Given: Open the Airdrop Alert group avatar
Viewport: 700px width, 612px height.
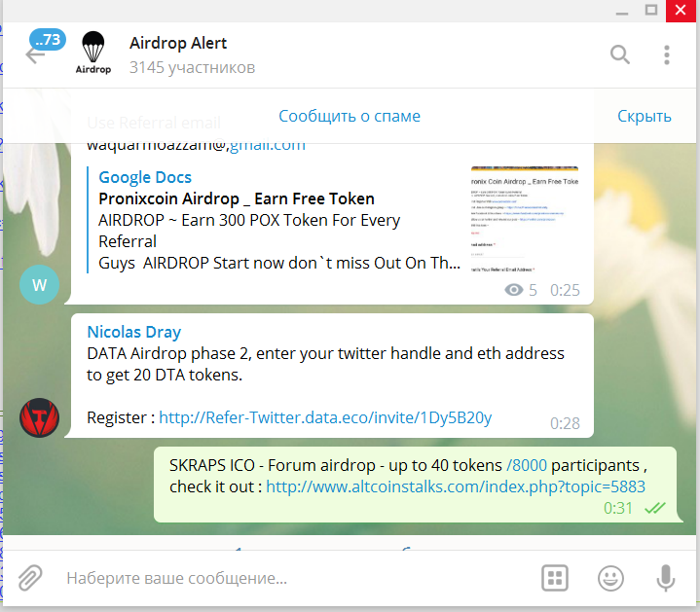Looking at the screenshot, I should tap(92, 53).
